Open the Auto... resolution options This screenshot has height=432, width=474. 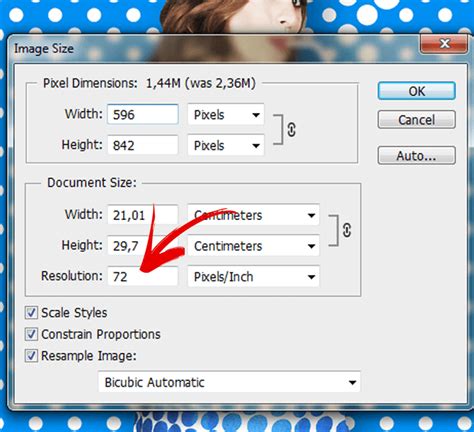tap(417, 155)
